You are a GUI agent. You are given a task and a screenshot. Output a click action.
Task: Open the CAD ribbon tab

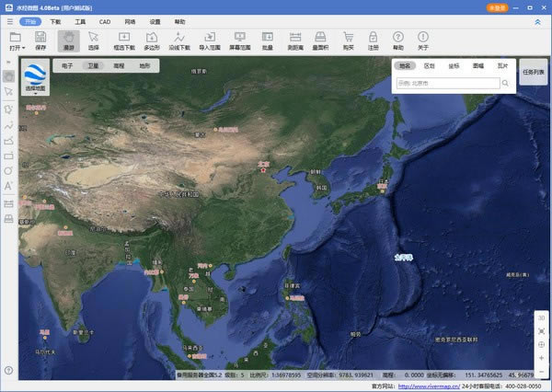pos(105,19)
